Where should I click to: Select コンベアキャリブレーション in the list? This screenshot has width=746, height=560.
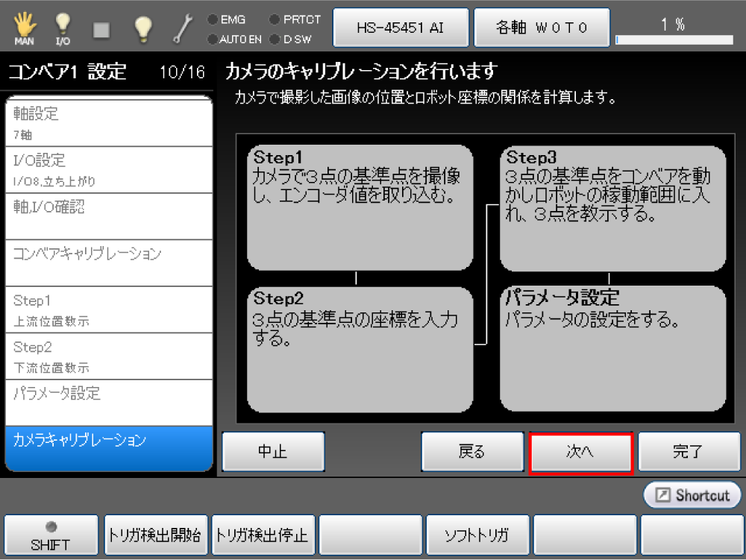click(108, 262)
